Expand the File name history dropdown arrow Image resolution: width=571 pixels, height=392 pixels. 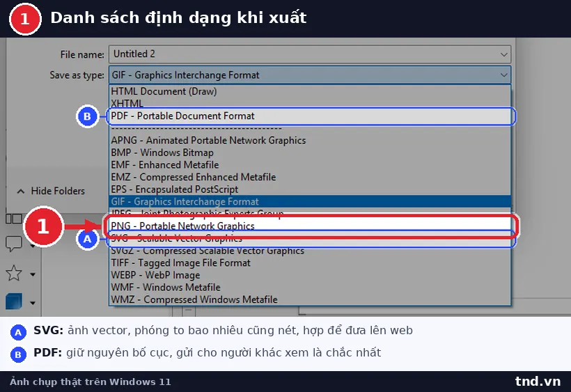click(x=503, y=54)
